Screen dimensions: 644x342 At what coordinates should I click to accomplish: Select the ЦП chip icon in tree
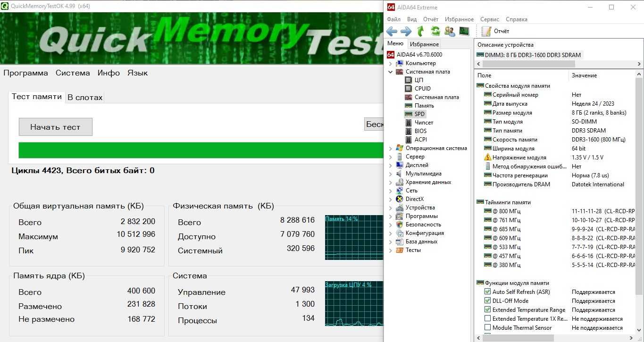click(409, 80)
